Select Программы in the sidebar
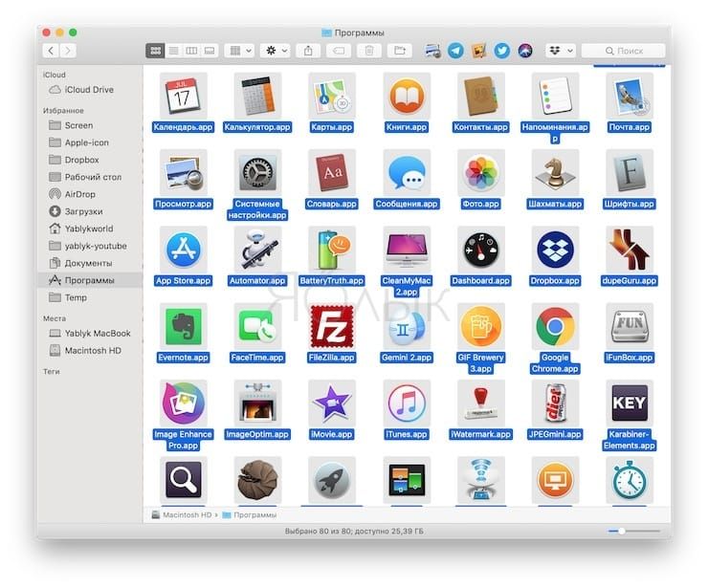 tap(90, 280)
